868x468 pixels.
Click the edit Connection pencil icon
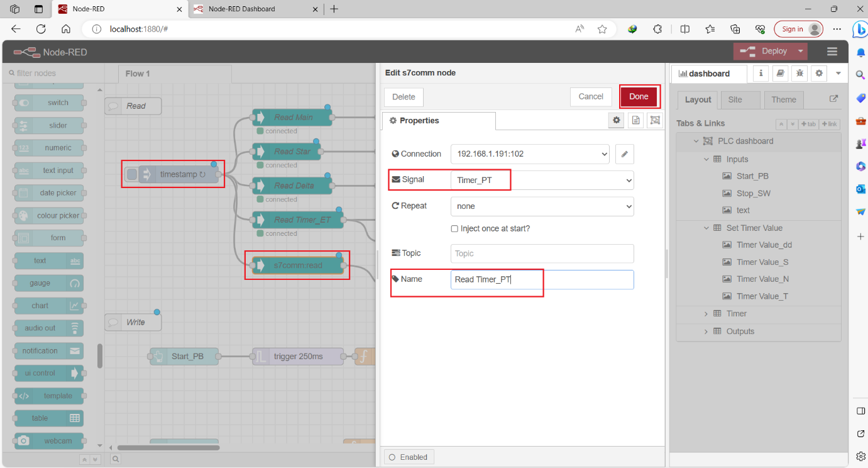point(624,154)
